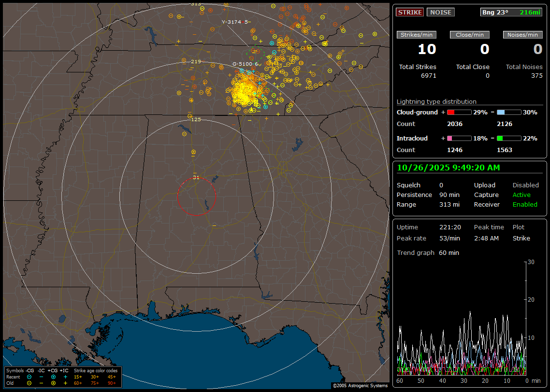Click the date and time display
Image resolution: width=550 pixels, height=392 pixels.
448,168
